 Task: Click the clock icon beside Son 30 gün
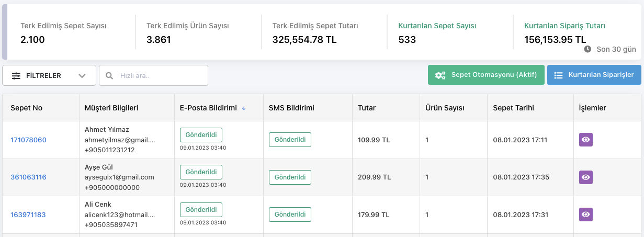pos(587,49)
